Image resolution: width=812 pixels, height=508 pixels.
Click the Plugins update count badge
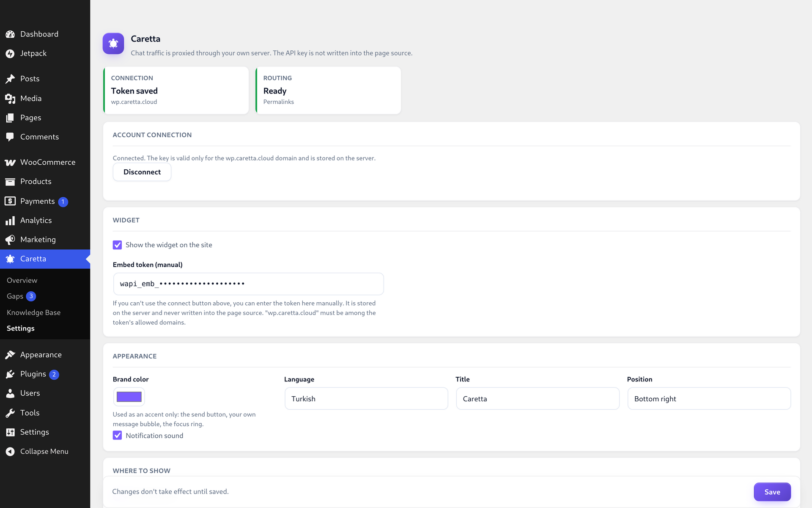(54, 375)
